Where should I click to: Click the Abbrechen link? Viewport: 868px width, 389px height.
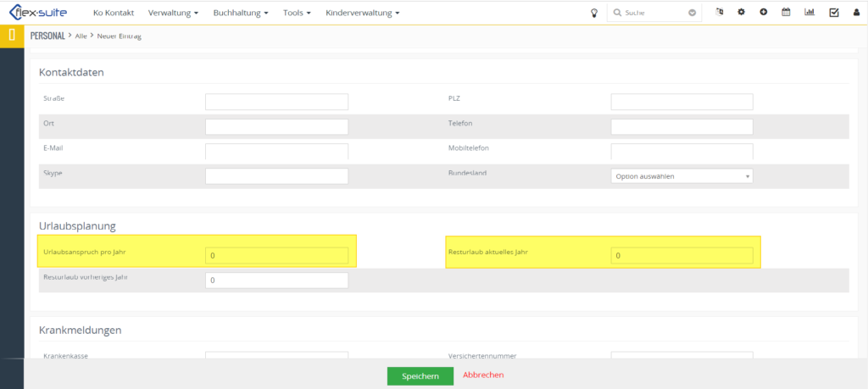click(x=483, y=375)
